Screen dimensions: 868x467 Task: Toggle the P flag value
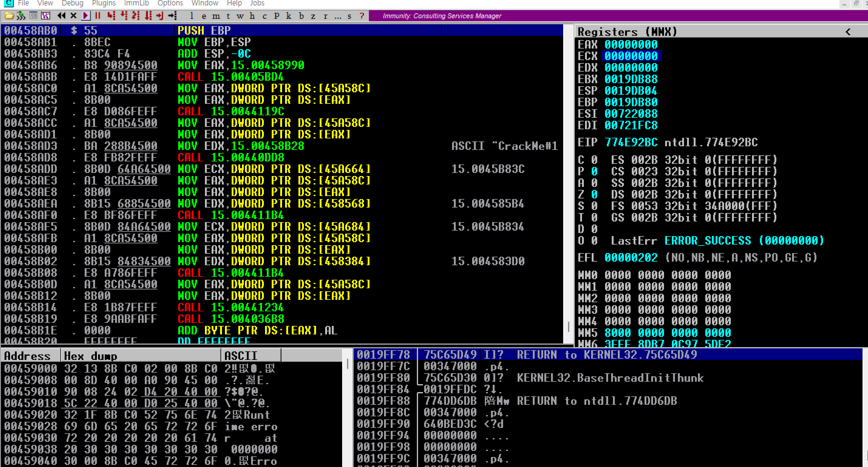click(x=594, y=171)
